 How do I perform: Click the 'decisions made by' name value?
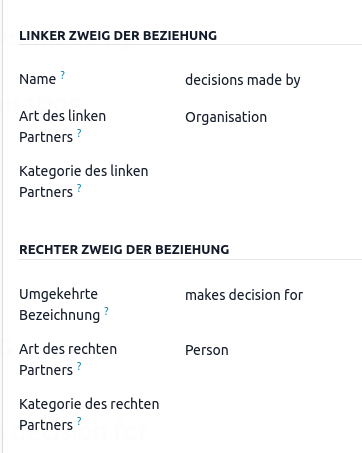coord(243,80)
